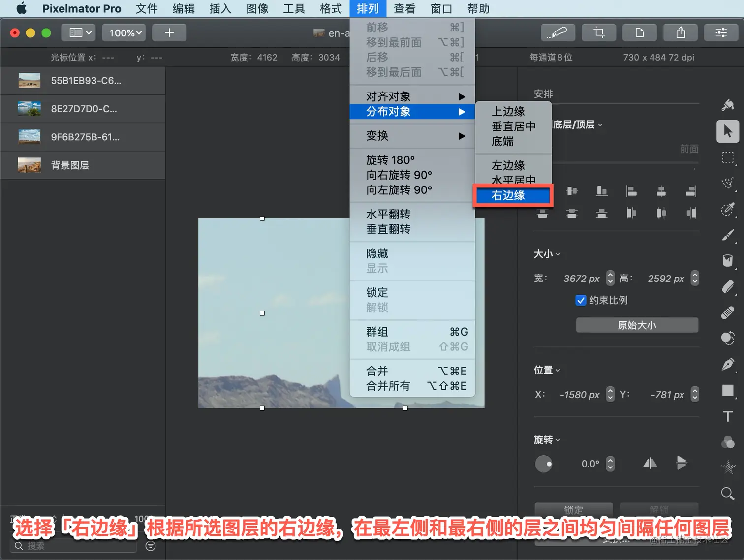Select 旋转 180° menu item
This screenshot has width=744, height=560.
[x=412, y=160]
